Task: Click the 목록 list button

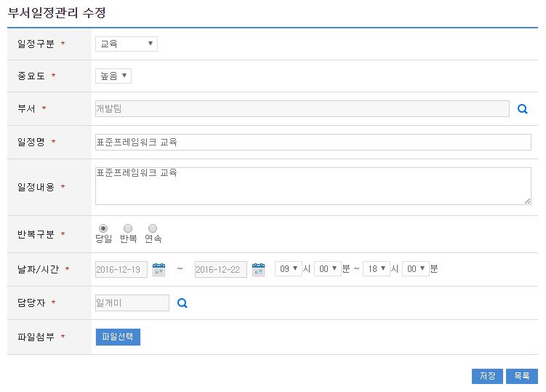Action: (x=521, y=376)
